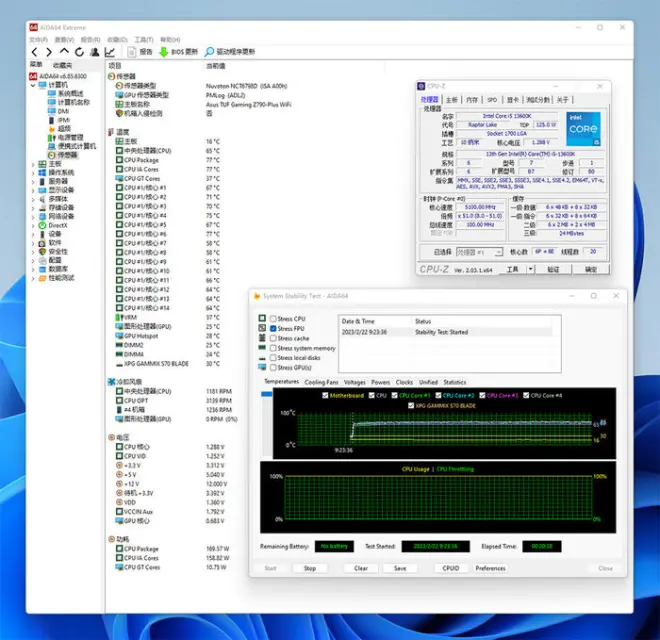Click the user profile icon in toolbar

(x=94, y=51)
